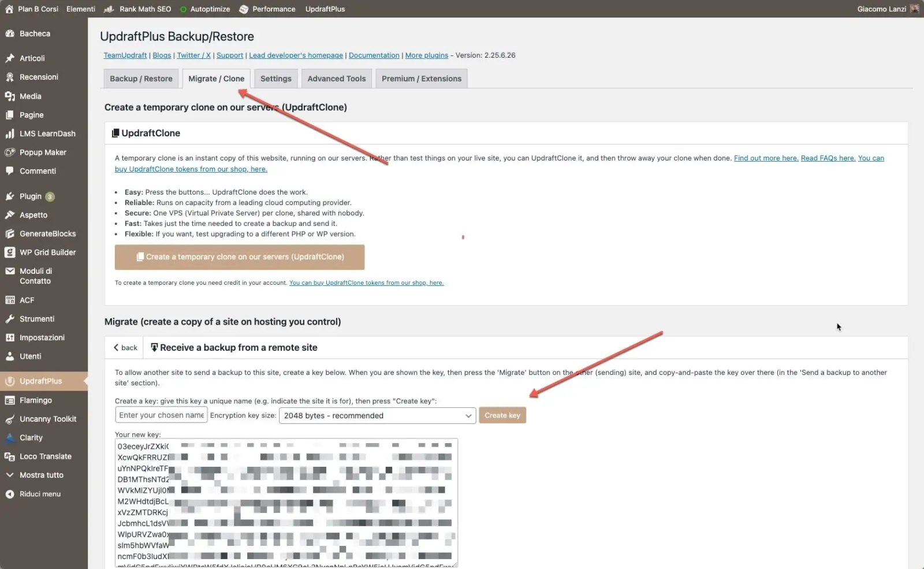
Task: Open the Encryption key size dropdown
Action: coord(377,415)
